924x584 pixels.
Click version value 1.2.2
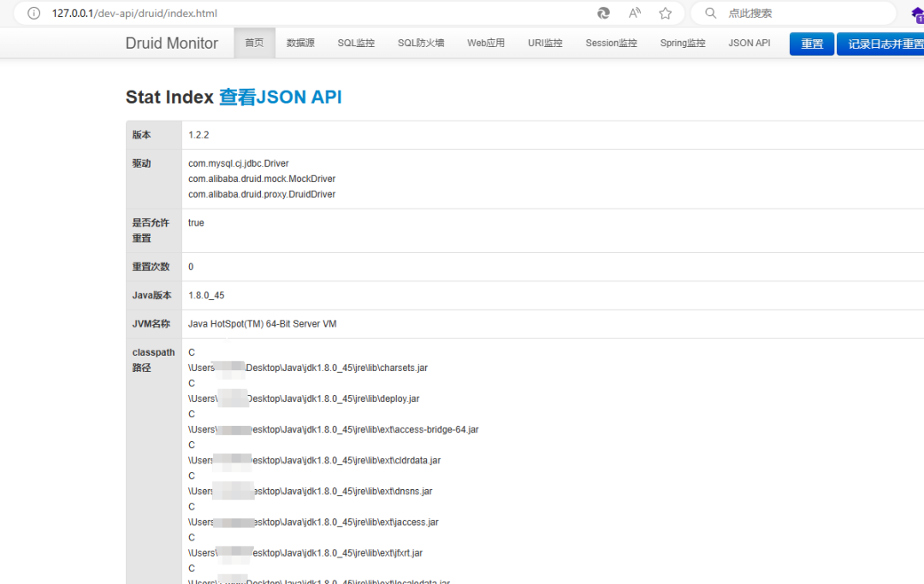198,135
